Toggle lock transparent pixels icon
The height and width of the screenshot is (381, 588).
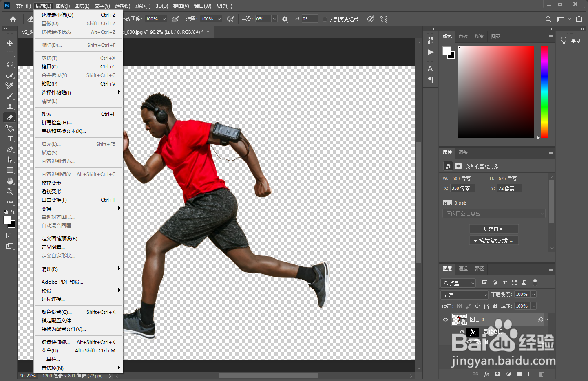click(459, 306)
